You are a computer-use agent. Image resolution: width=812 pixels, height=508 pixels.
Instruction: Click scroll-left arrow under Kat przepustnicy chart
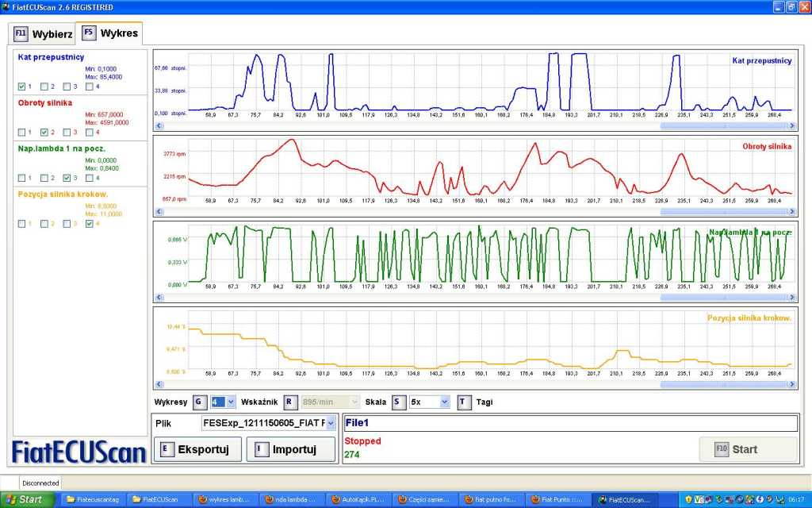pyautogui.click(x=158, y=125)
